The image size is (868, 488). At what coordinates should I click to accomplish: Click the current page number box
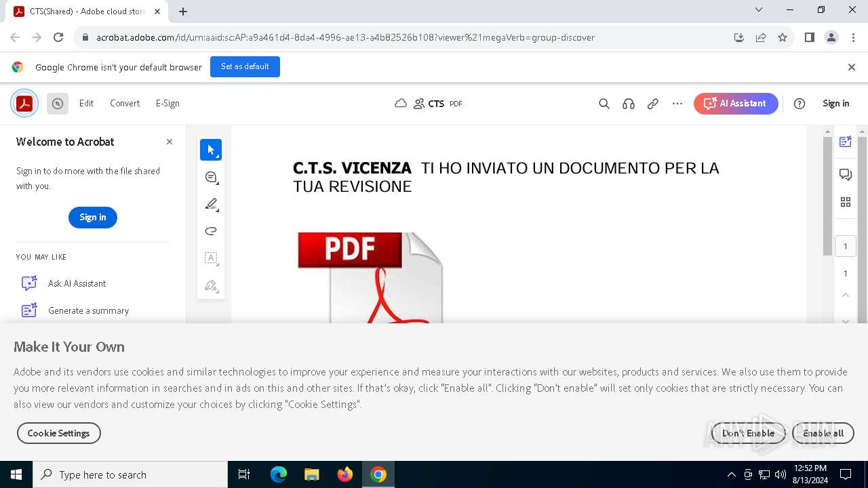pos(846,246)
